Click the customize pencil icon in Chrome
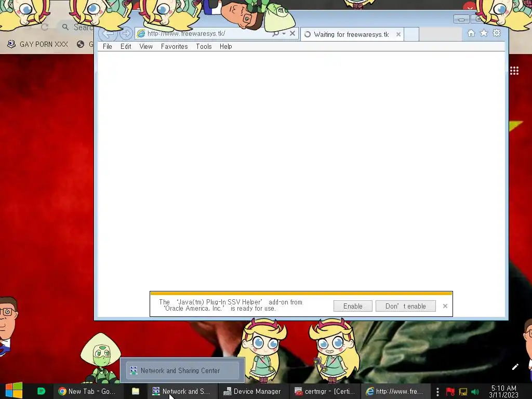Viewport: 532px width, 399px height. click(x=515, y=367)
